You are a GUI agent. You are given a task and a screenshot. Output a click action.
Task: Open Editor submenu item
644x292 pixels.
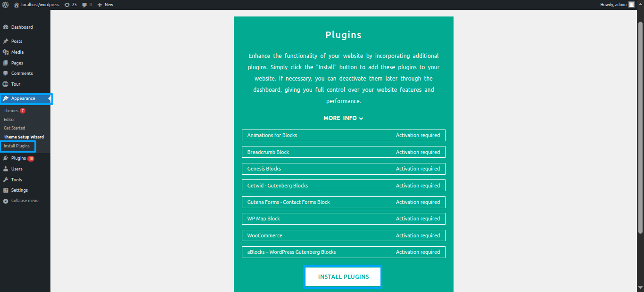point(9,120)
